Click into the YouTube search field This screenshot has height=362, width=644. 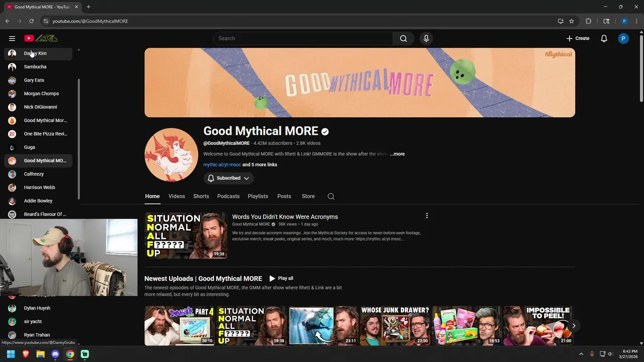point(303,38)
